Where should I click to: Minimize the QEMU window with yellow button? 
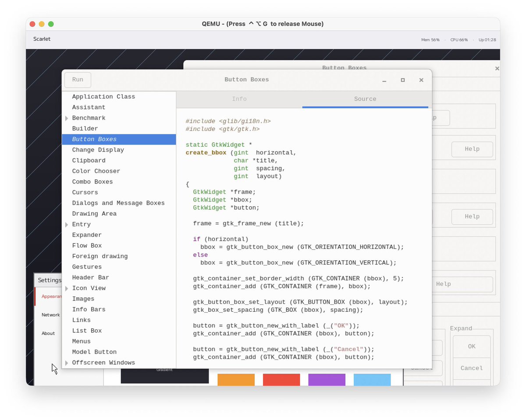42,24
